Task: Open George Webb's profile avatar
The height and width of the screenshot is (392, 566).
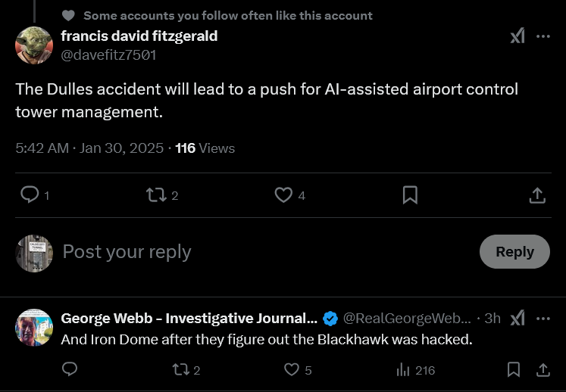Action: (x=34, y=328)
